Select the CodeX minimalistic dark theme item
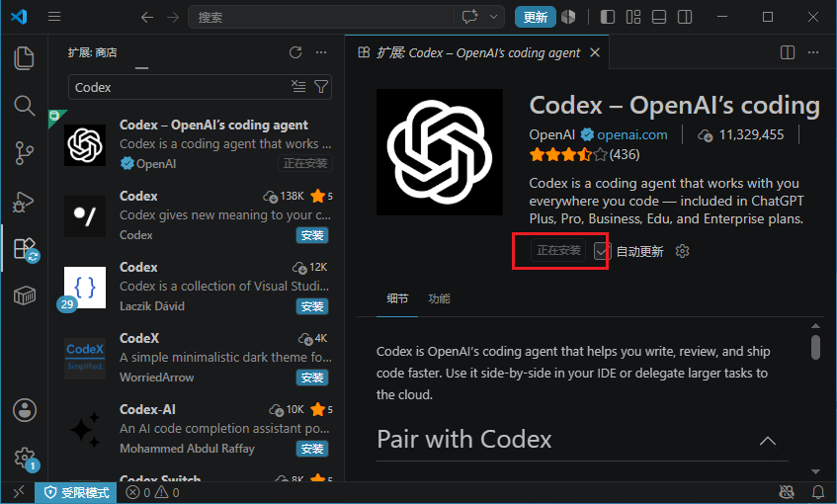837x504 pixels. tap(197, 358)
